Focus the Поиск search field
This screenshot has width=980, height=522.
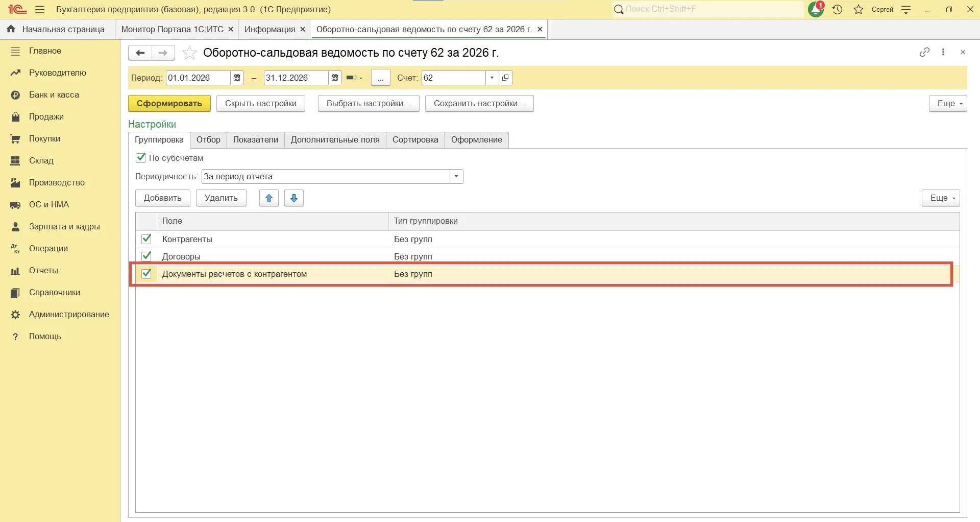coord(708,9)
